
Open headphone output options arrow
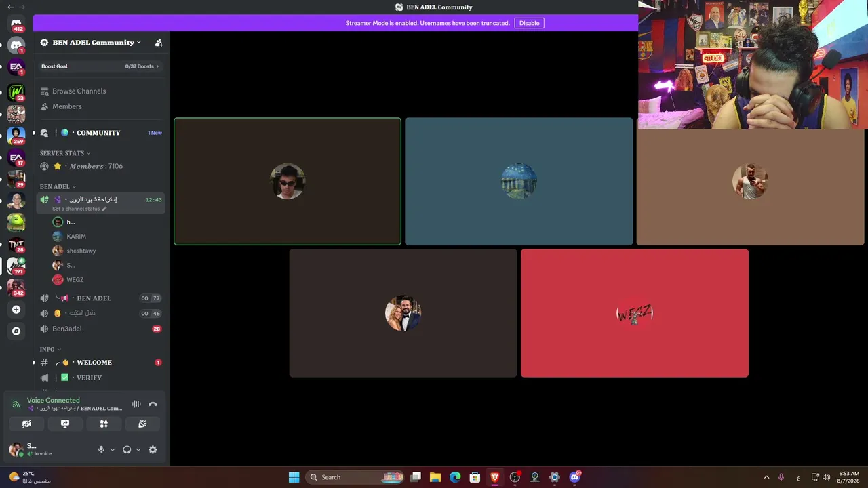(x=138, y=449)
